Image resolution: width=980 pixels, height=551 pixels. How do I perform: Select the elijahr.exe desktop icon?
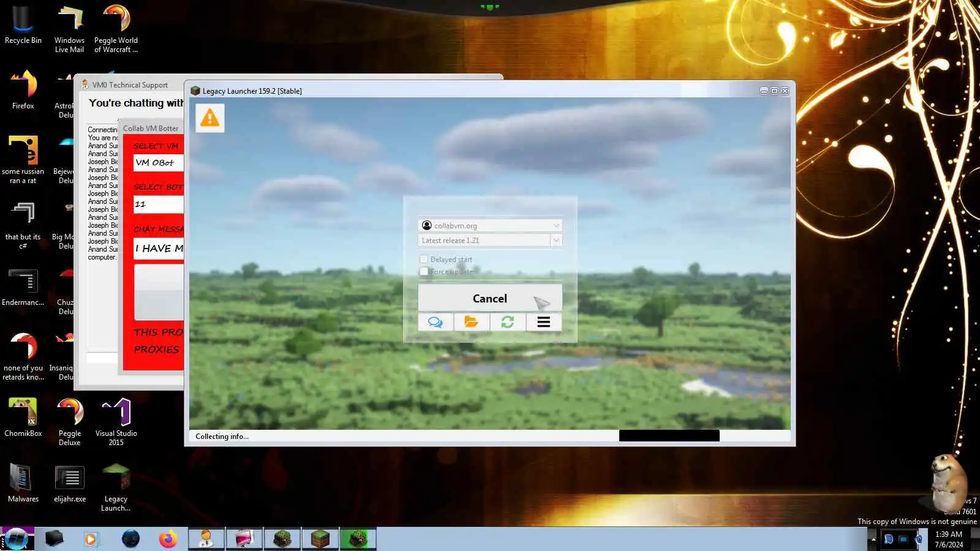(x=69, y=483)
